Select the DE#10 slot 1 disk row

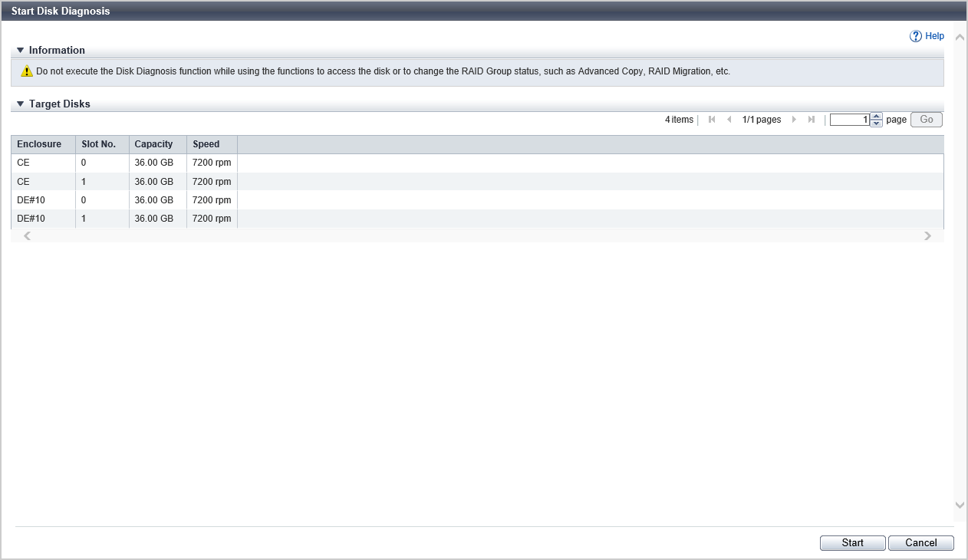123,219
